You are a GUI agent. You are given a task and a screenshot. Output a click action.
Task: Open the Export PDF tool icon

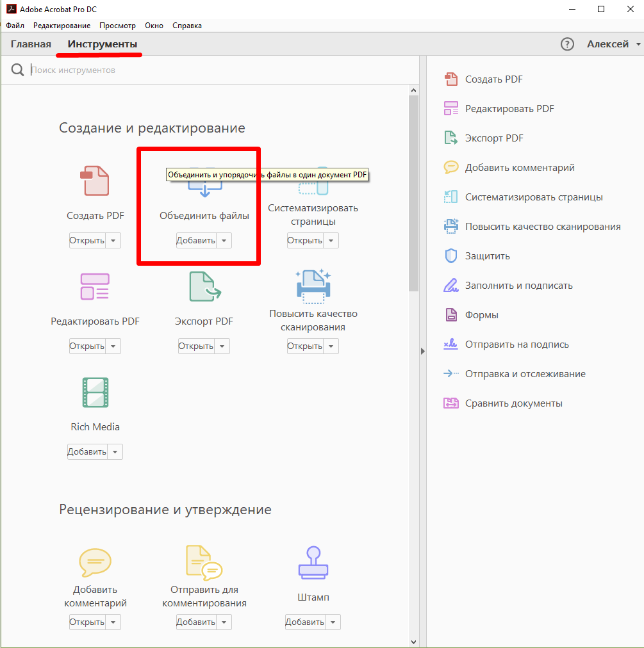[x=205, y=286]
